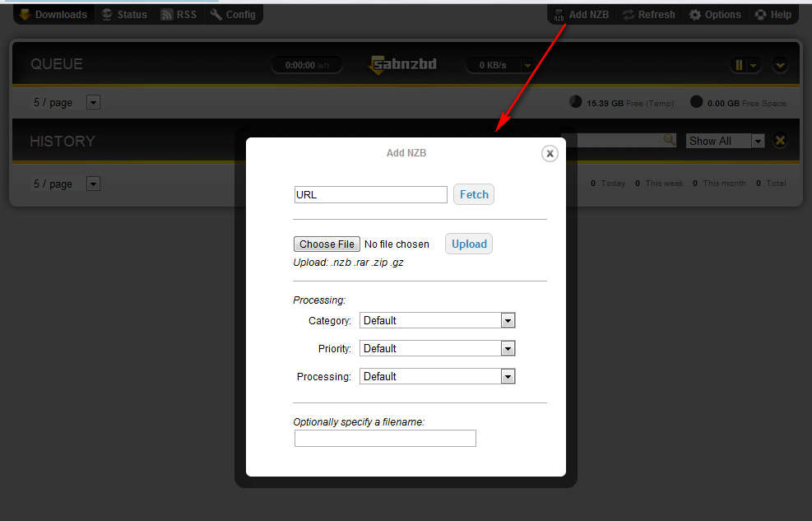The width and height of the screenshot is (812, 521).
Task: Click the Upload button
Action: click(469, 244)
